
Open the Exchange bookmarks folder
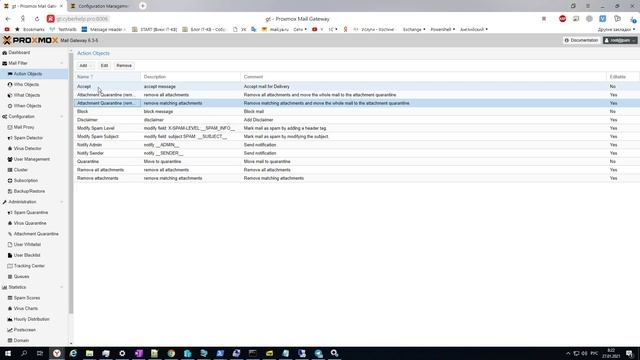pyautogui.click(x=414, y=29)
